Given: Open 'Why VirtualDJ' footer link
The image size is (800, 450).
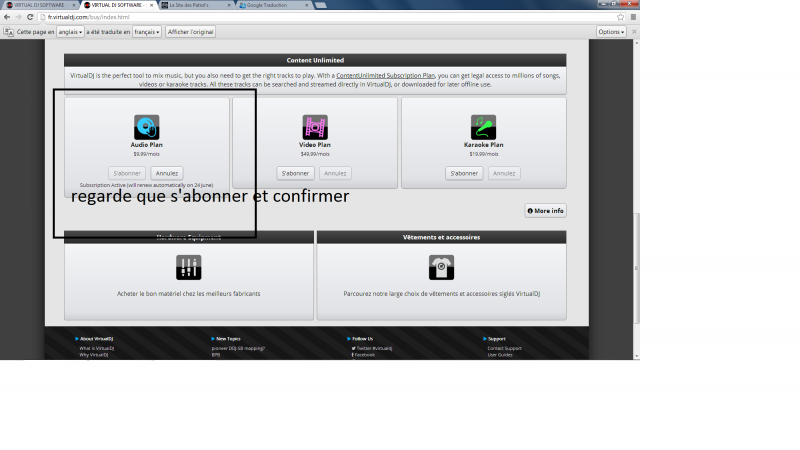Looking at the screenshot, I should click(93, 355).
